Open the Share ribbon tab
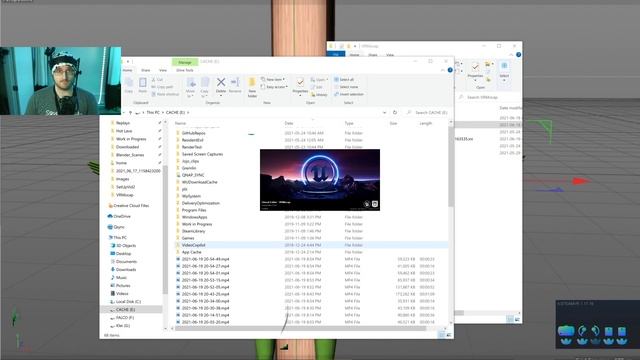The width and height of the screenshot is (640, 360). pyautogui.click(x=145, y=70)
